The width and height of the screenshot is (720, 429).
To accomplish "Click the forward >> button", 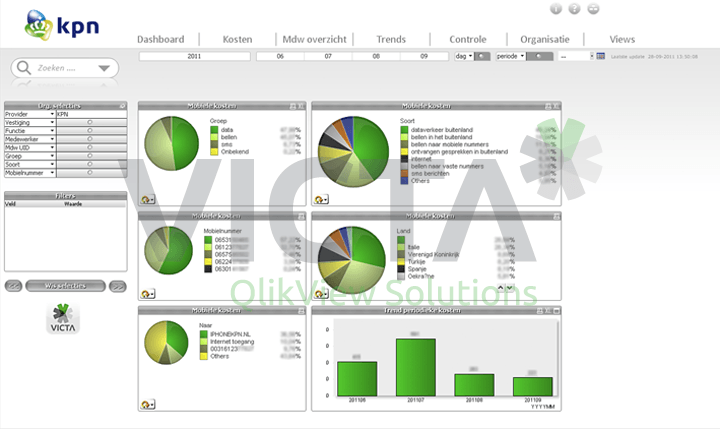I will click(118, 286).
